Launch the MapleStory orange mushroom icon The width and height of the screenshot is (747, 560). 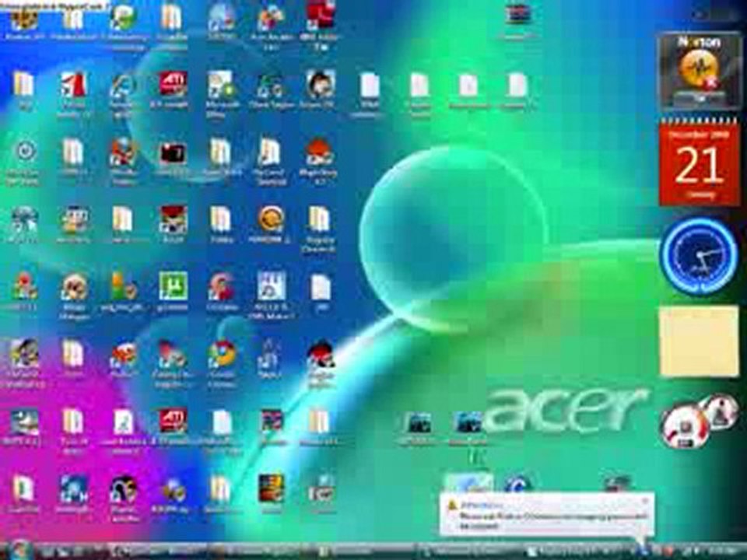(319, 161)
